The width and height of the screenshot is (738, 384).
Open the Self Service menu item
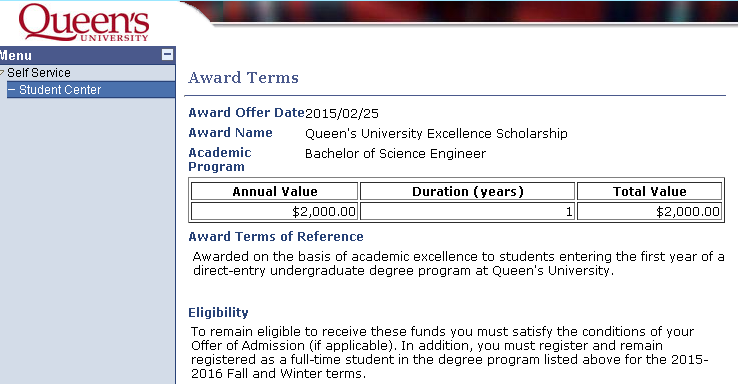39,72
